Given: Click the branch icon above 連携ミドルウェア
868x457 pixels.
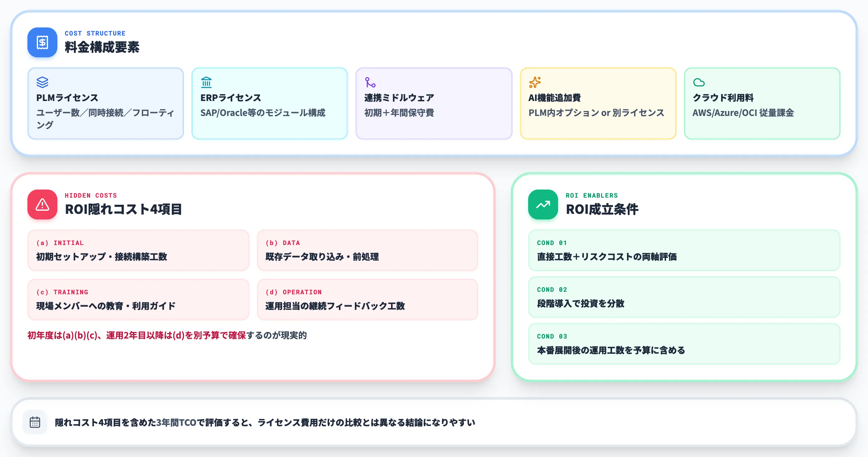Looking at the screenshot, I should 370,82.
